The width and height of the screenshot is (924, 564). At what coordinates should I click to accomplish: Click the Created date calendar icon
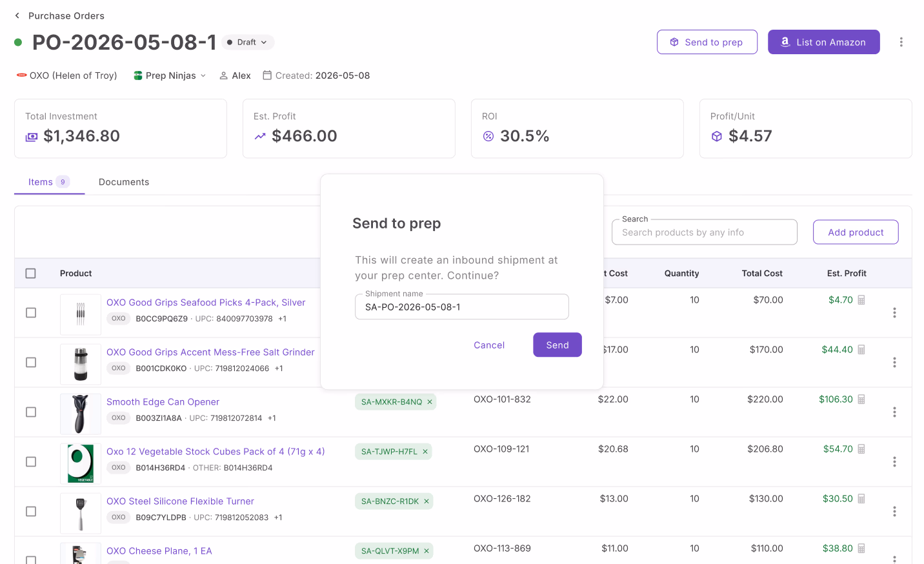pos(267,76)
